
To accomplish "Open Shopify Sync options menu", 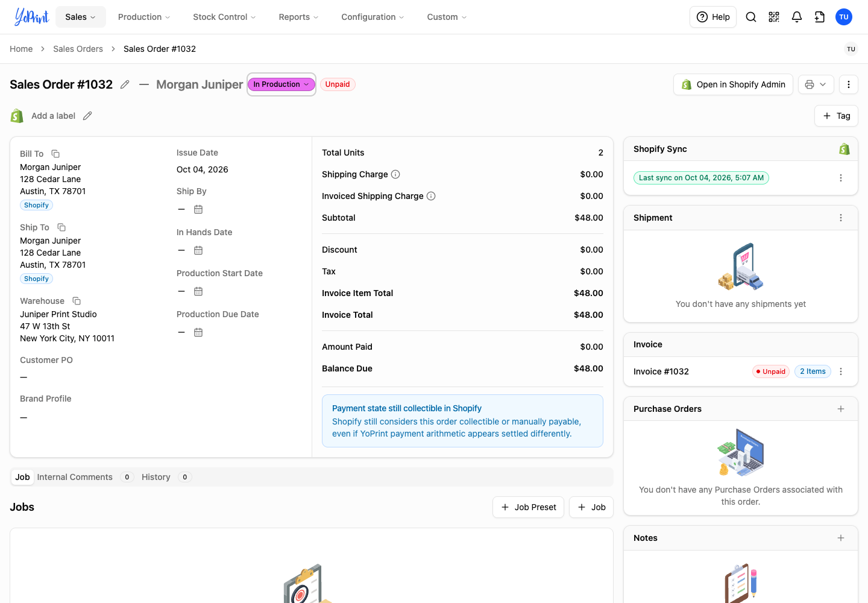I will click(841, 178).
